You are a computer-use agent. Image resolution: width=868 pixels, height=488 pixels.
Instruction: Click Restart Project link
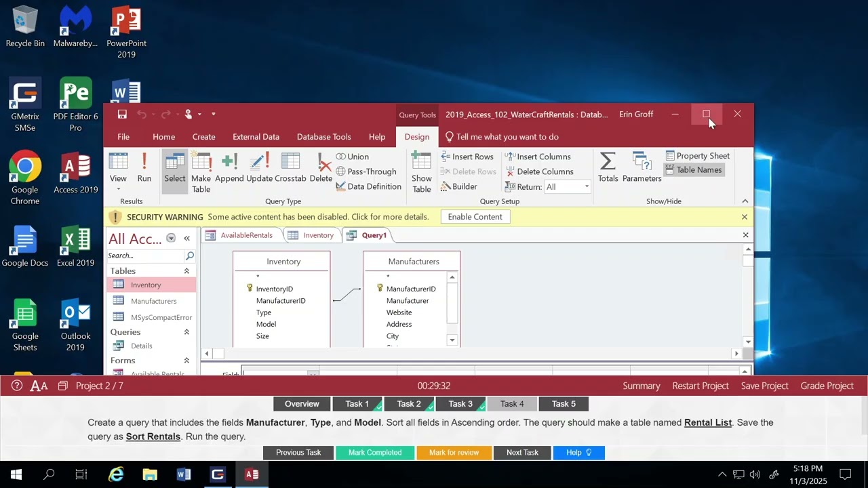pyautogui.click(x=701, y=386)
